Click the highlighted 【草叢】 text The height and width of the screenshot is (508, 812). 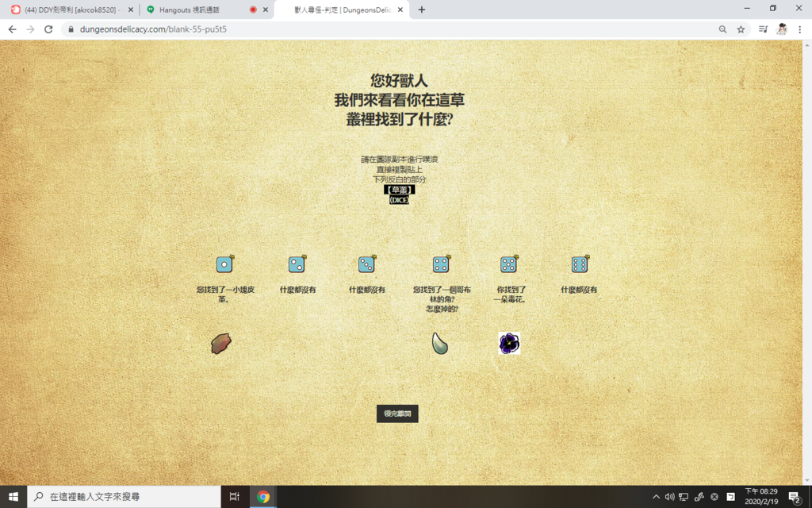[x=400, y=190]
